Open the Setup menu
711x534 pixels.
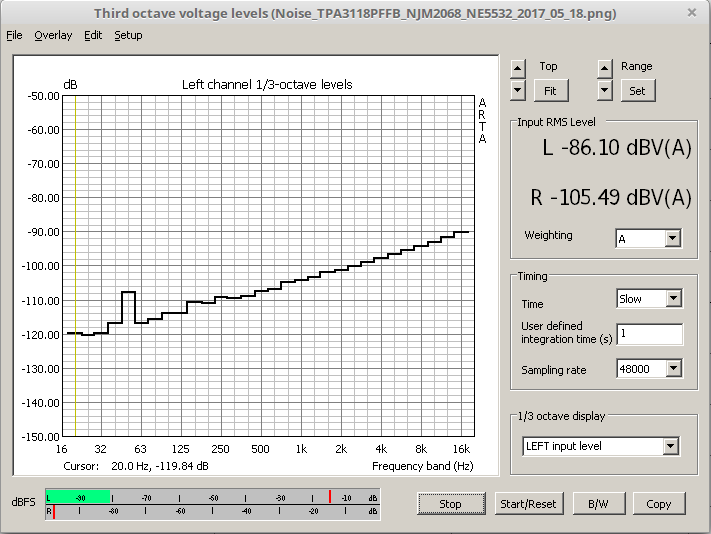click(x=128, y=35)
